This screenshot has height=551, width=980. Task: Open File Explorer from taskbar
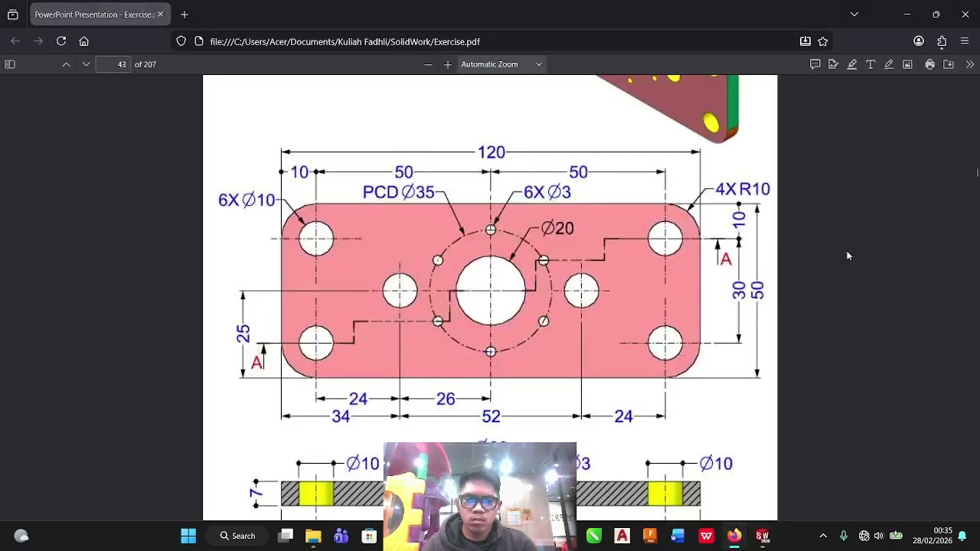click(313, 536)
